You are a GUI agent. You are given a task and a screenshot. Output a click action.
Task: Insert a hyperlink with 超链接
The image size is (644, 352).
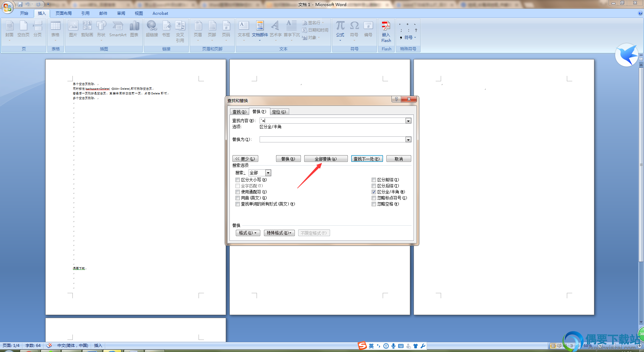click(x=152, y=30)
